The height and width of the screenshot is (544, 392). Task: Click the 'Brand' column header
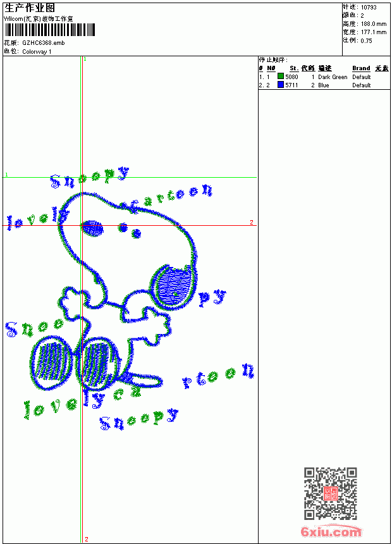(x=361, y=68)
